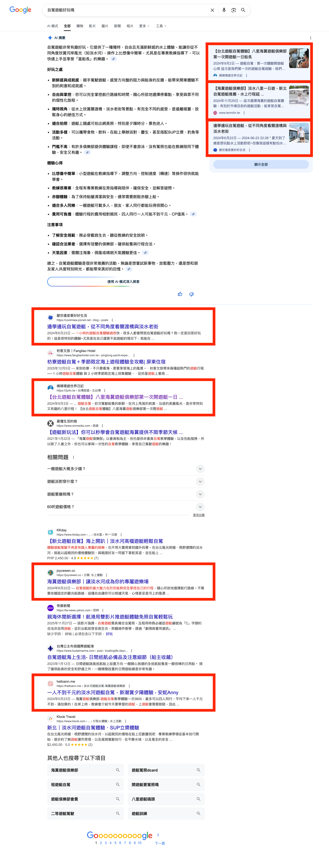The width and height of the screenshot is (329, 868).
Task: Click the 顯示全部 button
Action: [261, 164]
